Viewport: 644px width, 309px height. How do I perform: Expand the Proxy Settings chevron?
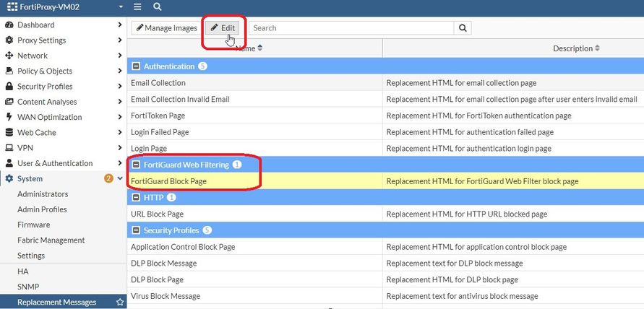pos(119,40)
